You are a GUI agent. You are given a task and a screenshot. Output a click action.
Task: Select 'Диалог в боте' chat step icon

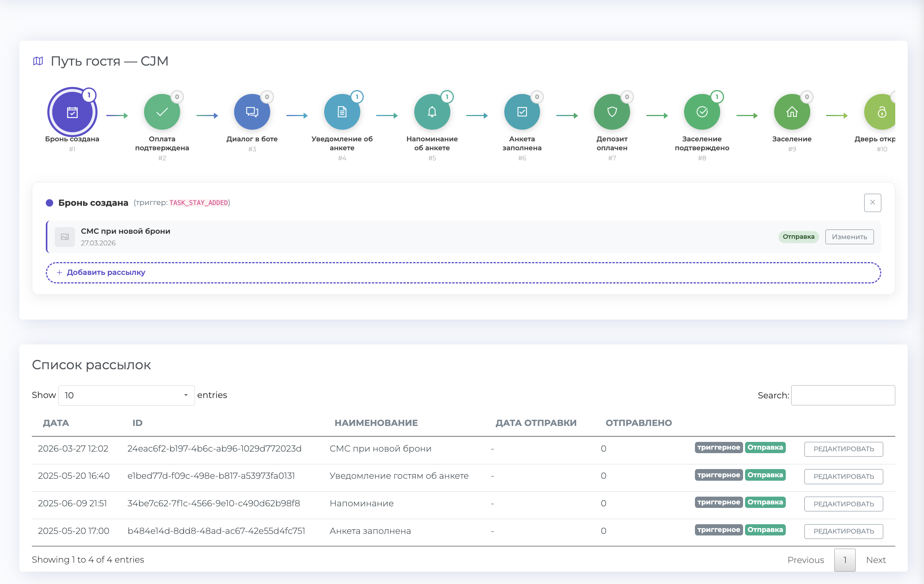coord(252,112)
